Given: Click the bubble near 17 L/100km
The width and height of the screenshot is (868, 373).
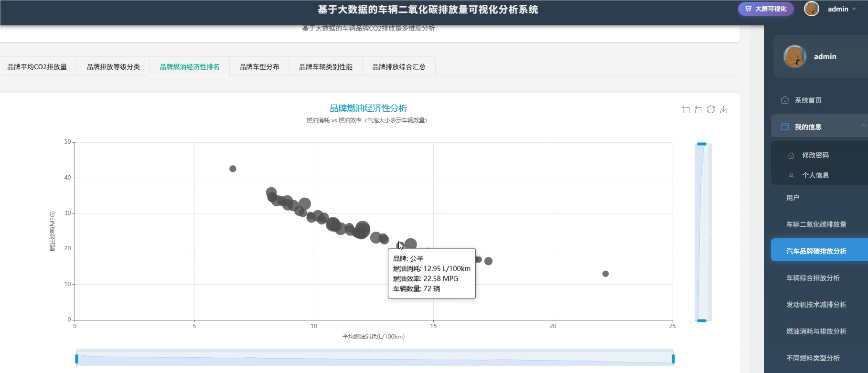Looking at the screenshot, I should [x=488, y=261].
